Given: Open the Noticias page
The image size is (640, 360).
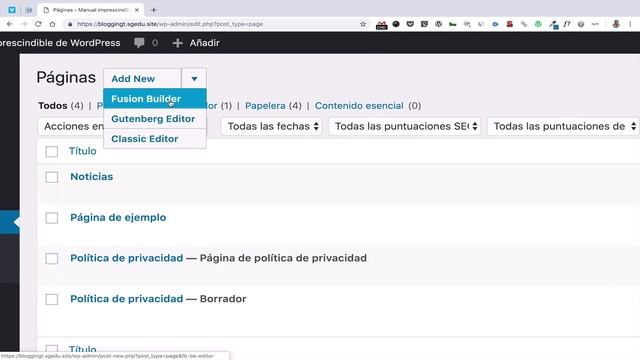Looking at the screenshot, I should coord(91,177).
